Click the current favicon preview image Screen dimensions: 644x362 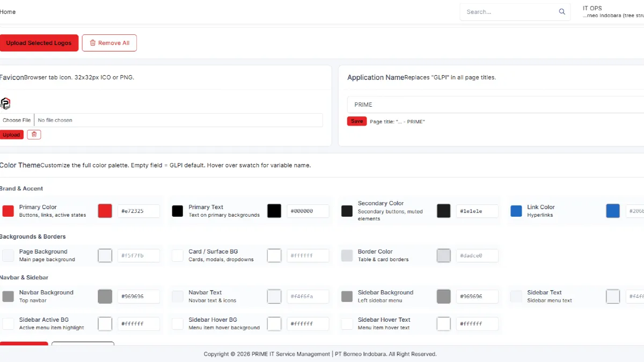pos(5,104)
